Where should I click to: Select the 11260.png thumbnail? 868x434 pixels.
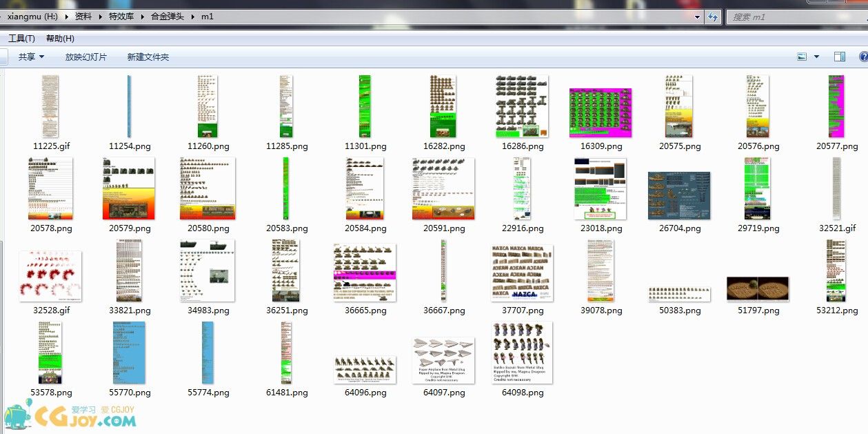pos(208,106)
